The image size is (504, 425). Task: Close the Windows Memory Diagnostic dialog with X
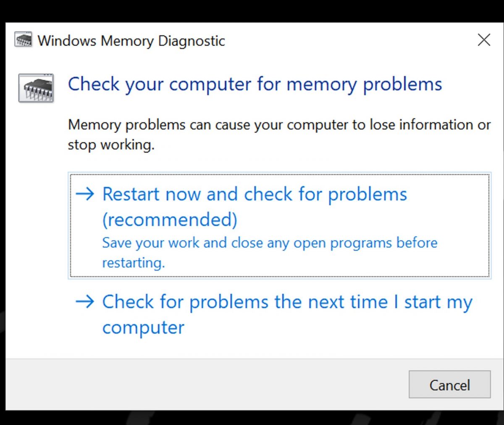tap(484, 40)
